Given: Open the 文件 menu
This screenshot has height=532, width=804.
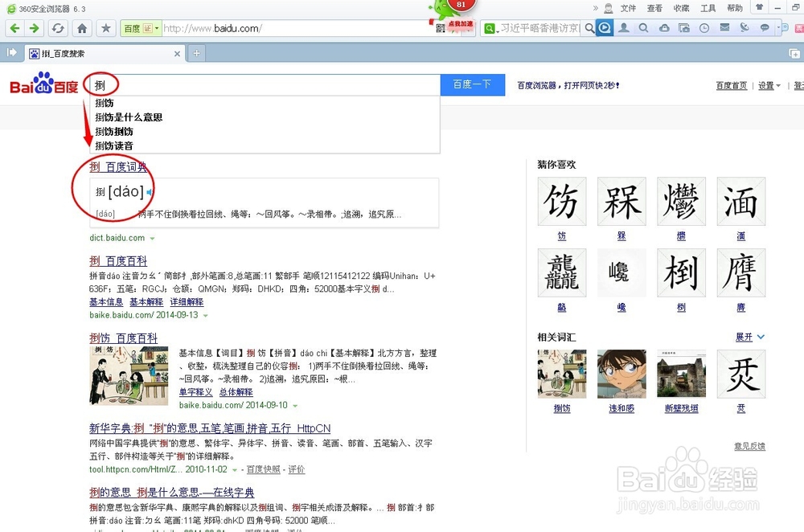Looking at the screenshot, I should tap(628, 8).
